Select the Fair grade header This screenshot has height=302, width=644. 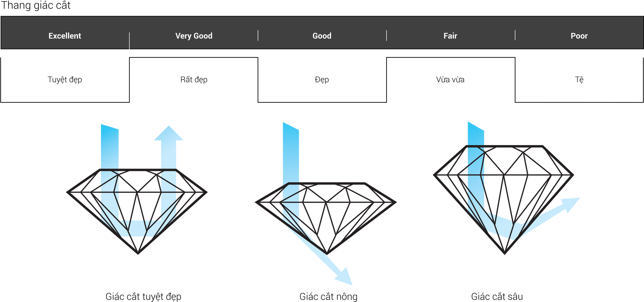[x=450, y=36]
